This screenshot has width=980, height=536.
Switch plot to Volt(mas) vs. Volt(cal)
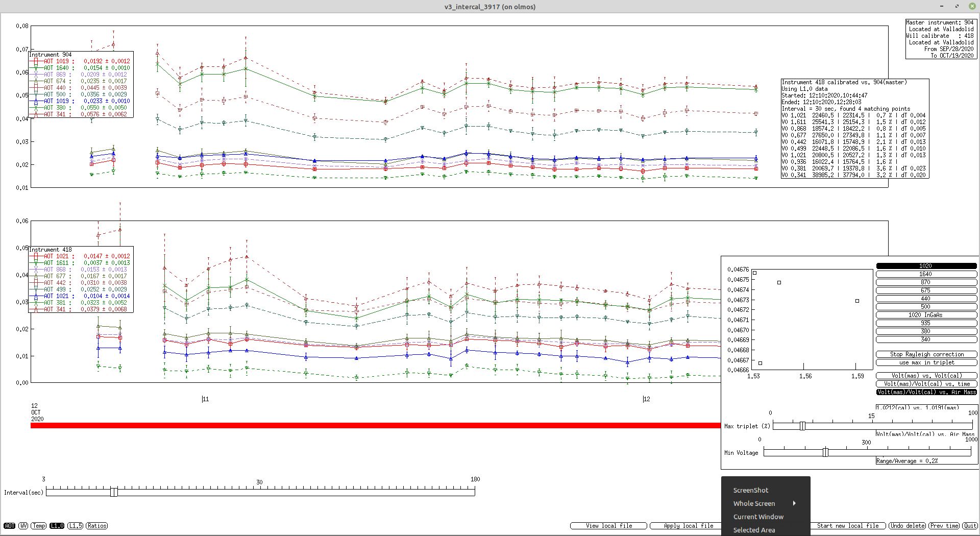pyautogui.click(x=926, y=376)
